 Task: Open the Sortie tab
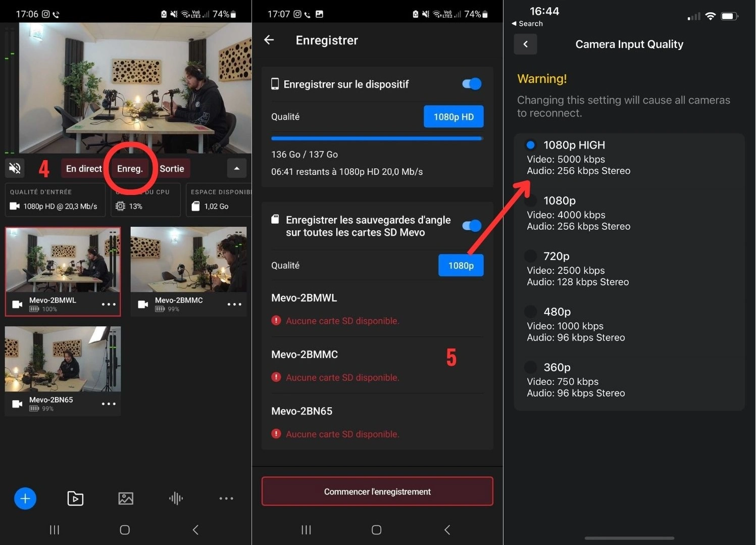coord(172,168)
